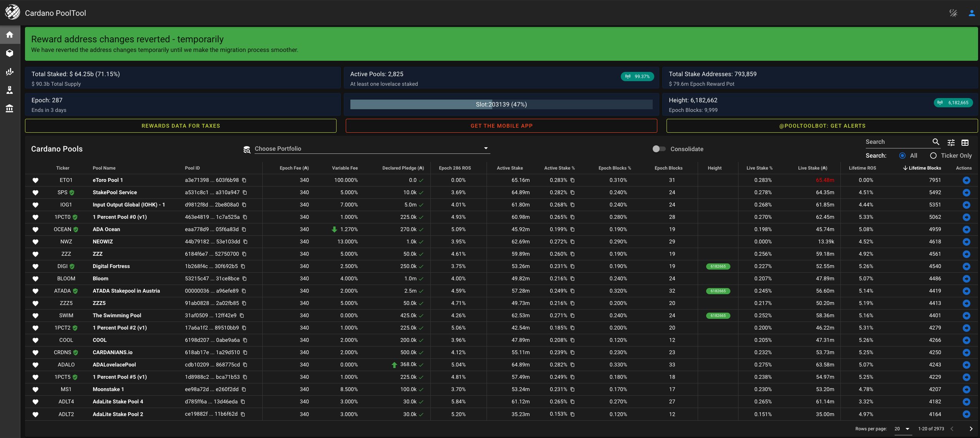
Task: Open the column filter sliders icon near Search
Action: (x=951, y=142)
